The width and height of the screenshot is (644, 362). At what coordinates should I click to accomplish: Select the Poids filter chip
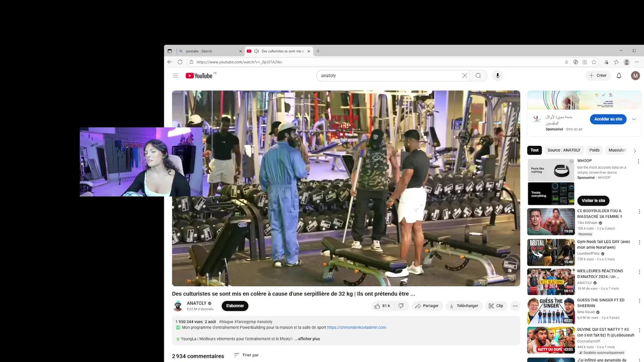594,150
